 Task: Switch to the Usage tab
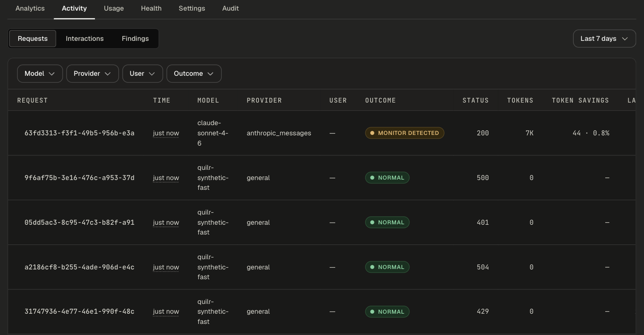114,9
